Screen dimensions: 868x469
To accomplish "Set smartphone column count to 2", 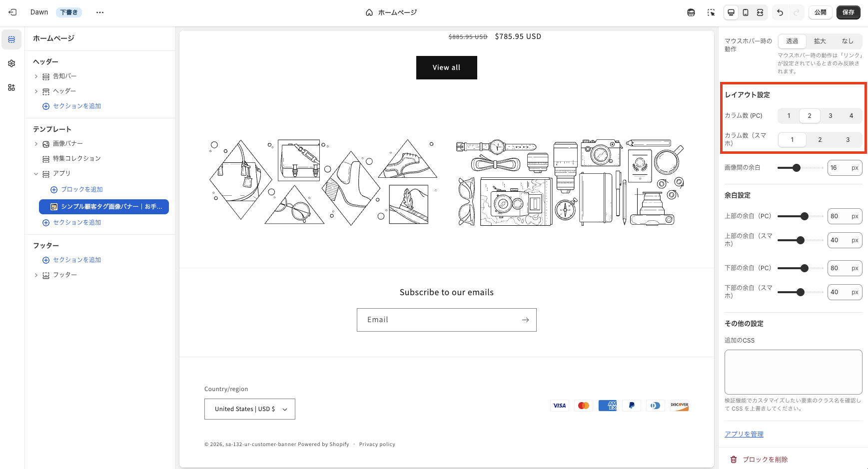I will (x=820, y=140).
